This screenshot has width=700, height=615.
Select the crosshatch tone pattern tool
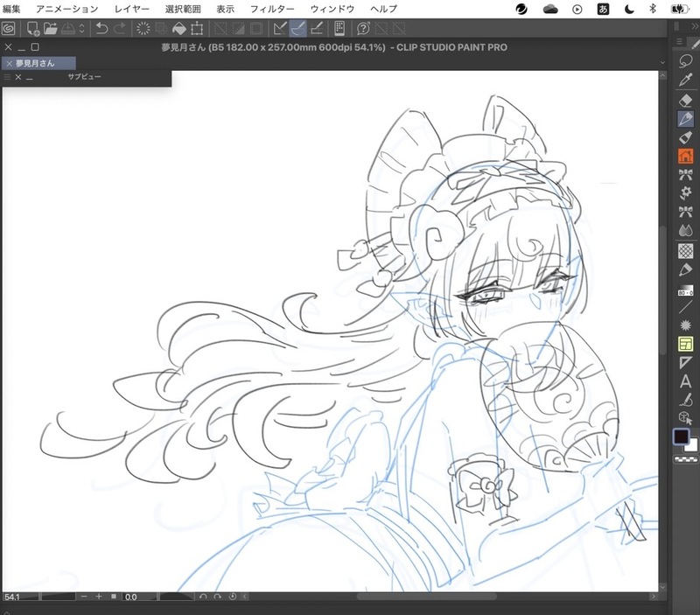point(685,251)
